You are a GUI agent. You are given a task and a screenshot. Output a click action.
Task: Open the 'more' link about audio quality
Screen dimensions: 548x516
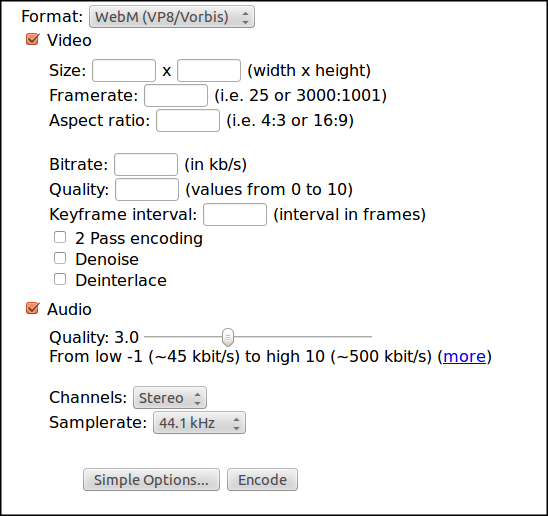[x=464, y=357]
